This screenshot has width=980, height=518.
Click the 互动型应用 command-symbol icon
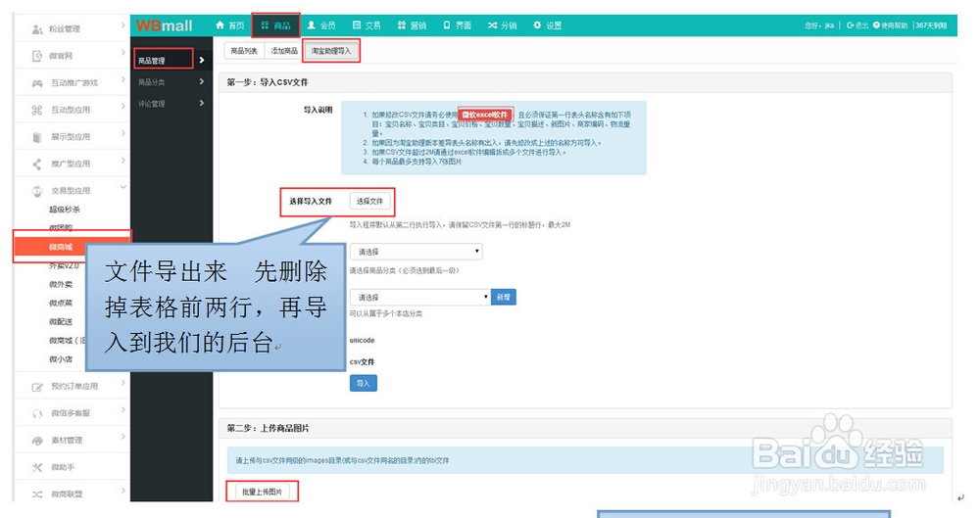click(x=37, y=110)
